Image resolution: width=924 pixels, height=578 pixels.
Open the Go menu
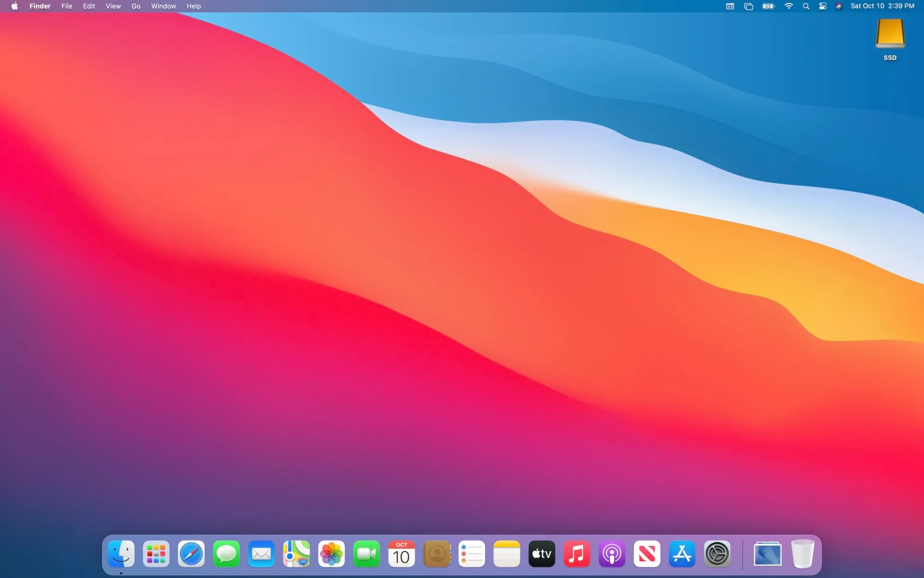[x=135, y=6]
